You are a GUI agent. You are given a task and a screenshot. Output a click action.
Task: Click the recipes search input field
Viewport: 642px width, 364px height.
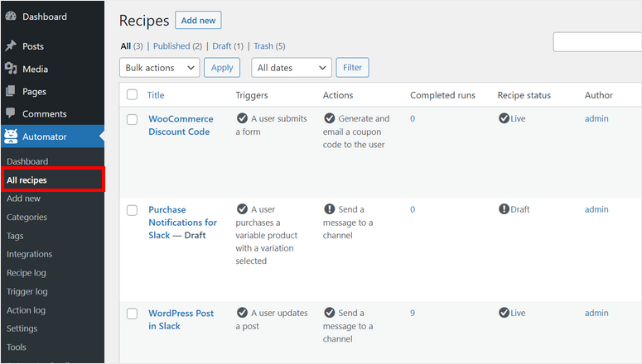tap(596, 42)
